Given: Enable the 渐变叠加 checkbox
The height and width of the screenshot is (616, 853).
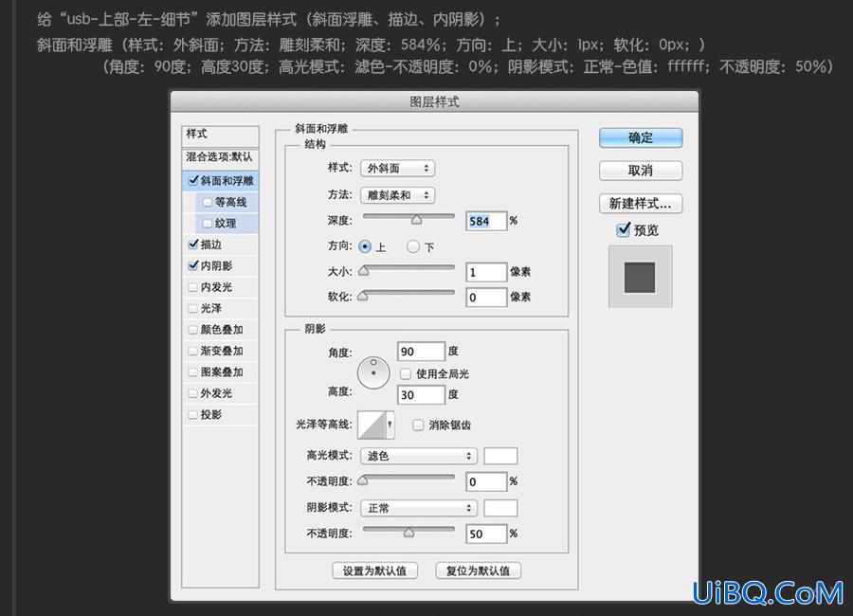Looking at the screenshot, I should 193,351.
